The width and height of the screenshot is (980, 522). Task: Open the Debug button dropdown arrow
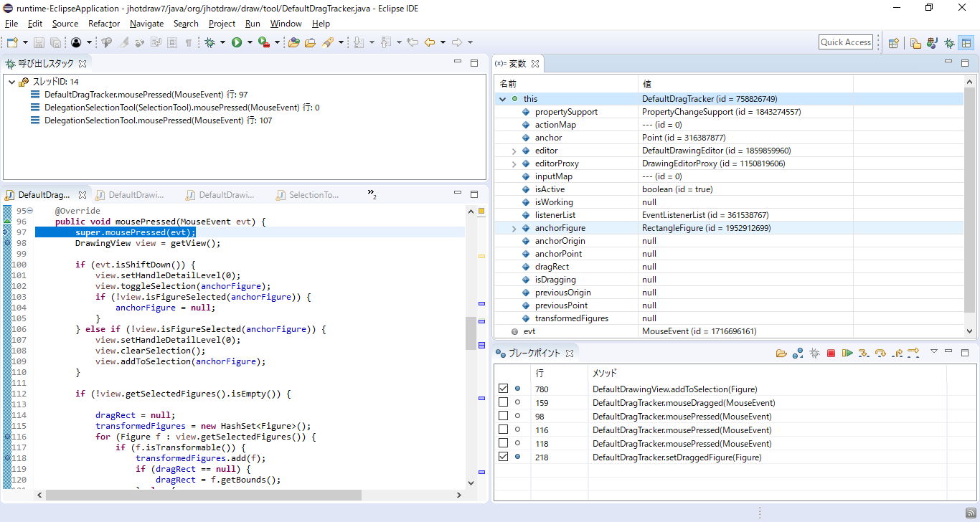223,42
